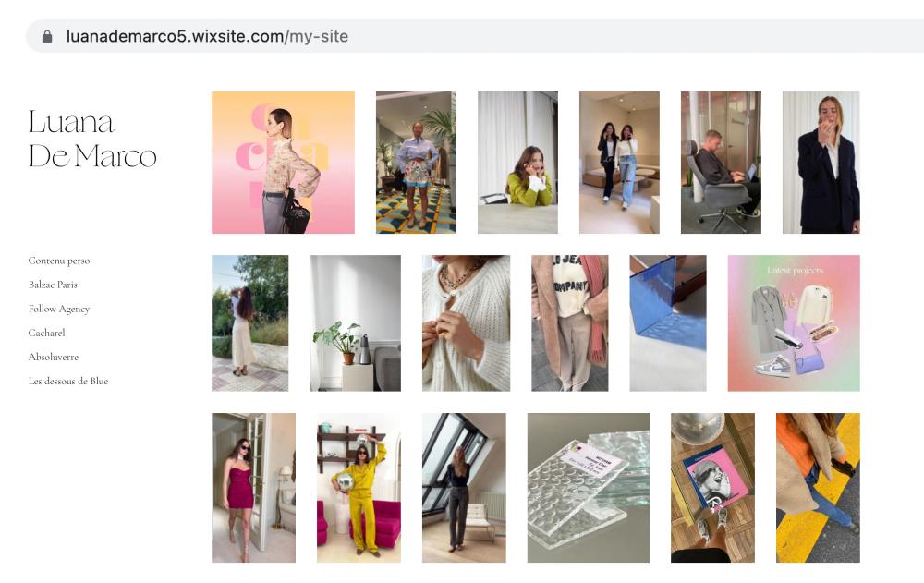Open woman in magenta dress photo
The height and width of the screenshot is (583, 924).
(253, 488)
